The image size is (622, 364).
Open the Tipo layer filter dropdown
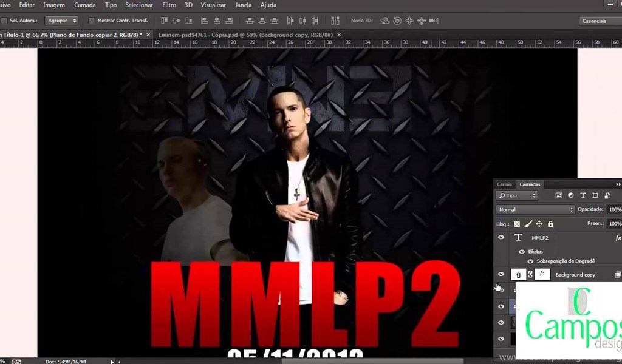point(517,196)
